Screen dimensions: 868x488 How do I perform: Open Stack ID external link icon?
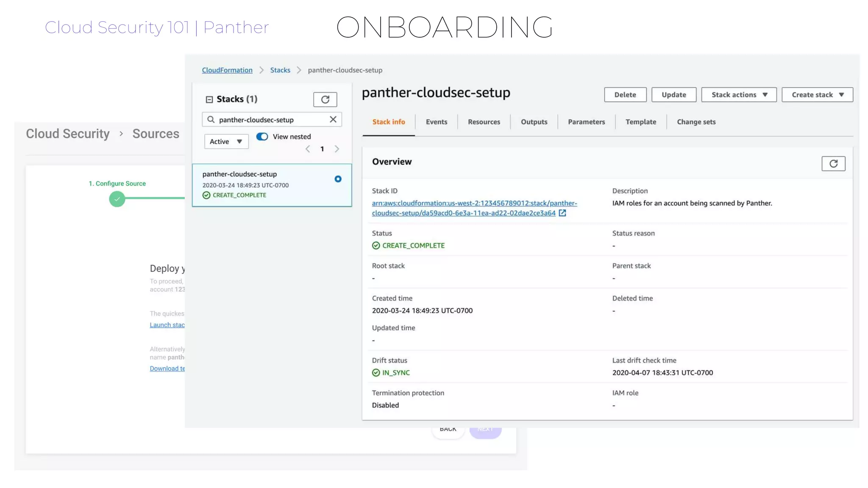coord(562,213)
